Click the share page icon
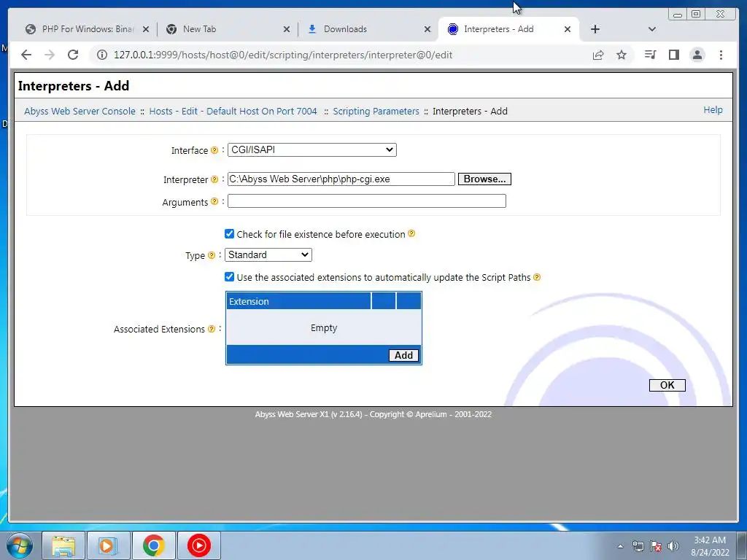Image resolution: width=747 pixels, height=560 pixels. click(x=598, y=55)
